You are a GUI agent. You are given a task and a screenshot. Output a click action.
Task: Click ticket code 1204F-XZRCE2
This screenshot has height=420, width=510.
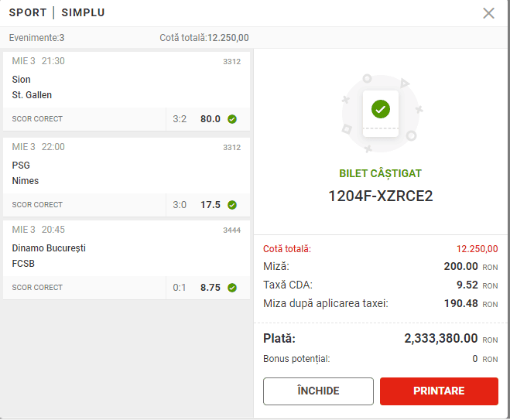[381, 196]
